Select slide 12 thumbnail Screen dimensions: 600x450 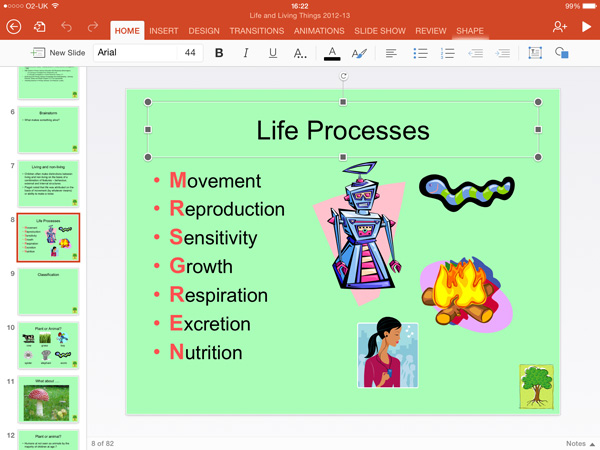coord(48,440)
